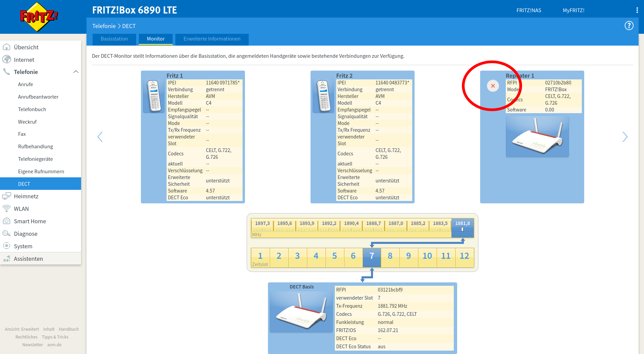
Task: Click the Diagnose icon
Action: pyautogui.click(x=6, y=233)
